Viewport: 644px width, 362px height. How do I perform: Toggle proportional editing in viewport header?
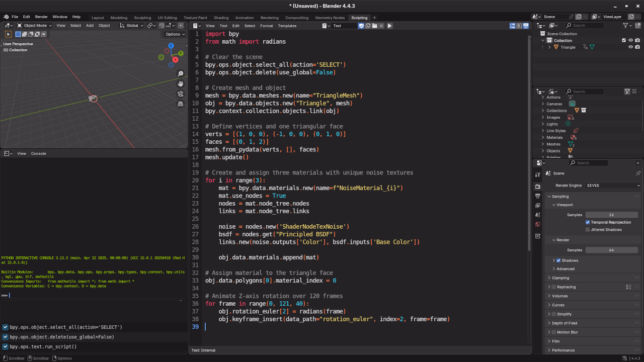[181, 26]
